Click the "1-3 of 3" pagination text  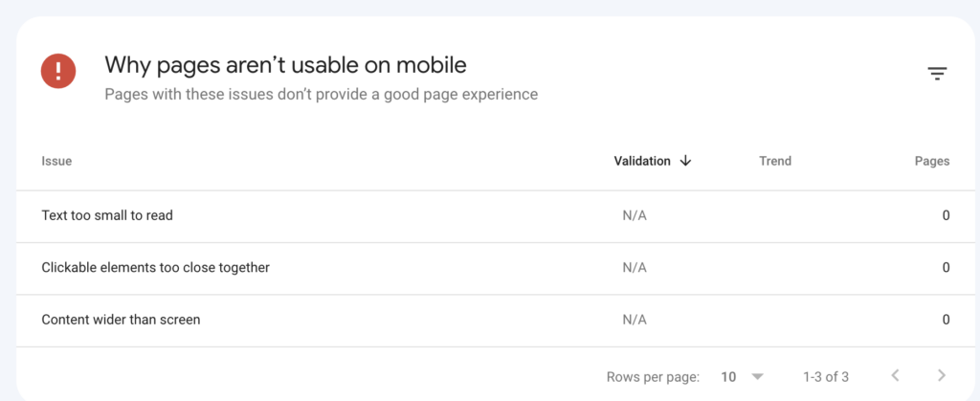(826, 376)
